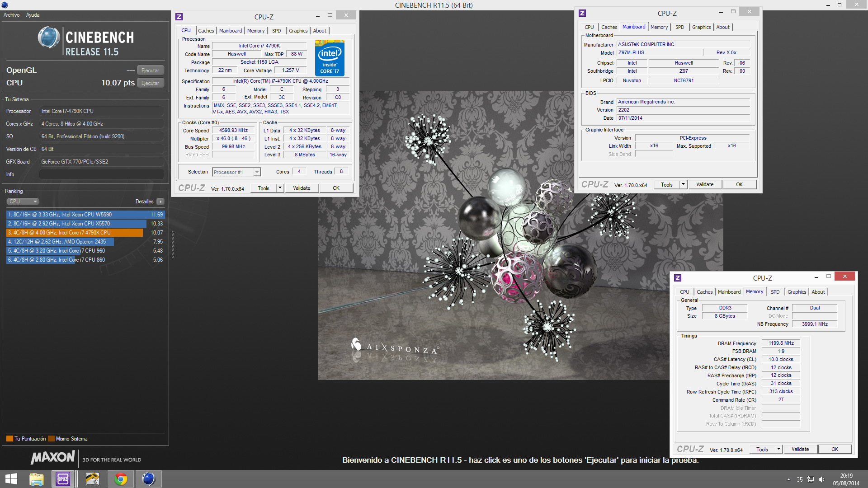Click the brown Mismo Sistema swatch
This screenshot has height=488, width=868.
[x=51, y=439]
